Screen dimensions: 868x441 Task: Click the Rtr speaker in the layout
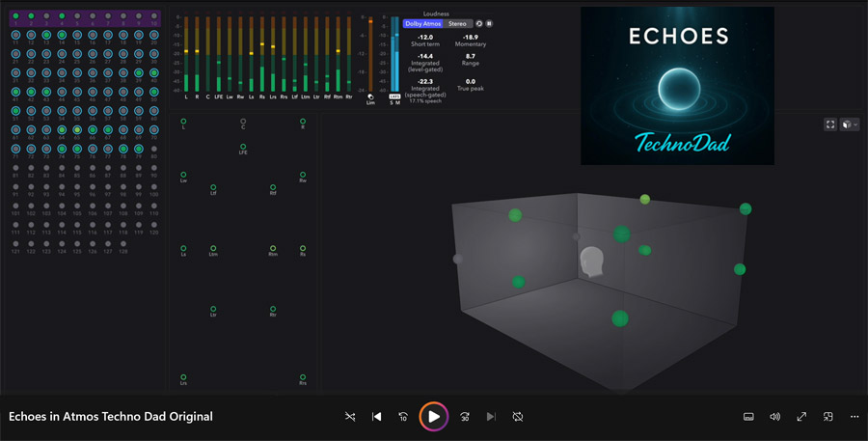273,309
